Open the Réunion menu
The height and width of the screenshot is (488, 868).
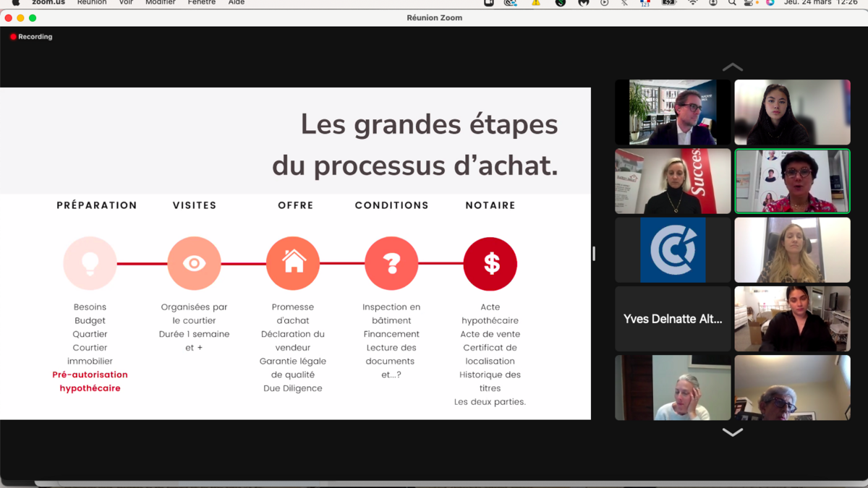point(92,3)
